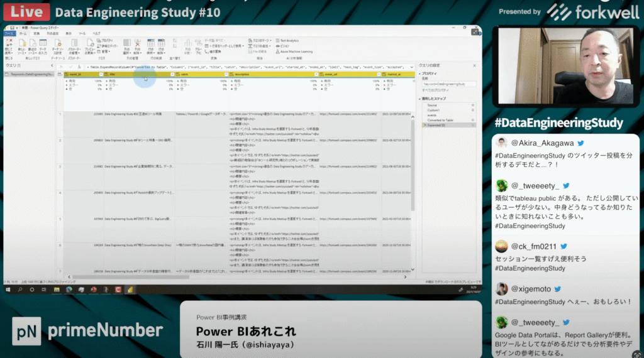Click the Remove Columns icon

(x=136, y=45)
